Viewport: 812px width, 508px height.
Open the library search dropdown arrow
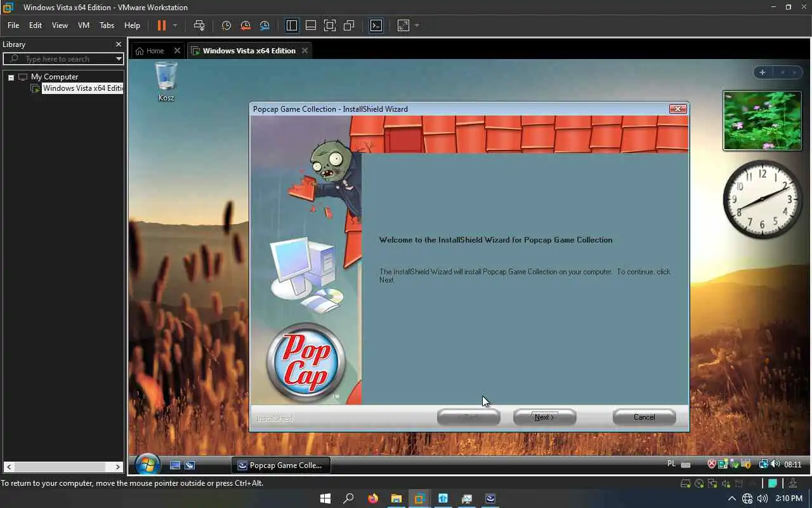[x=119, y=58]
